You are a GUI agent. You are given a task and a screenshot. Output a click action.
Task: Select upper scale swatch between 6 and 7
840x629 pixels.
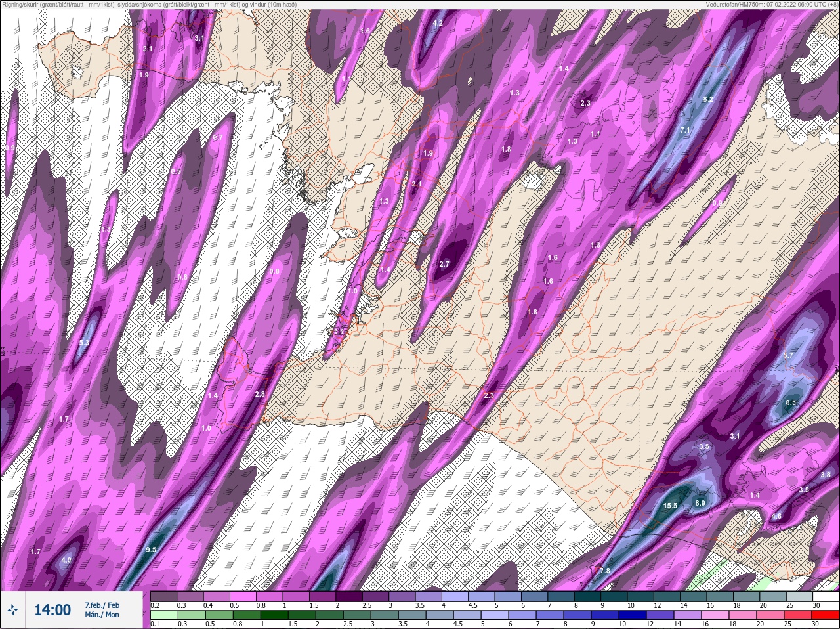534,597
